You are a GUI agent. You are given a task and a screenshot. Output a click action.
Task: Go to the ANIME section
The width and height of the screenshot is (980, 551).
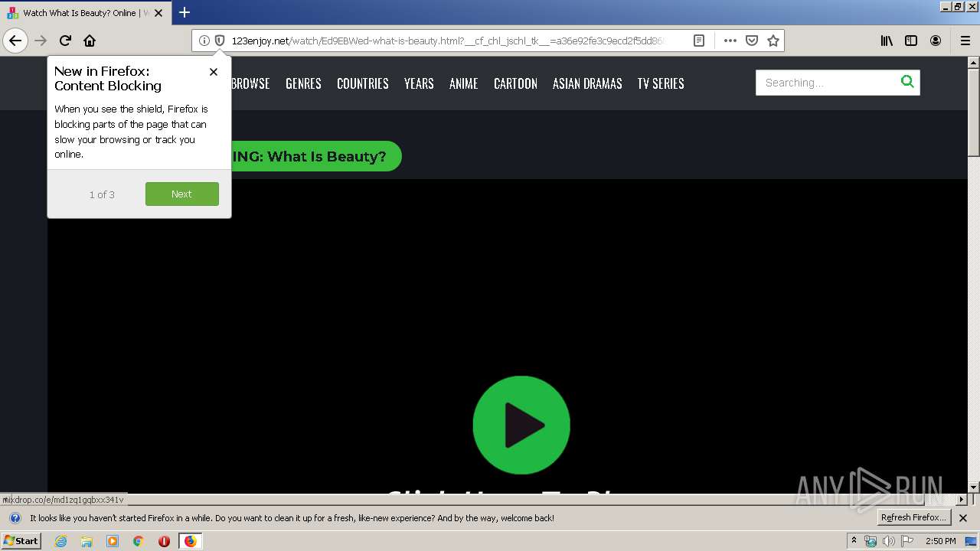tap(464, 83)
